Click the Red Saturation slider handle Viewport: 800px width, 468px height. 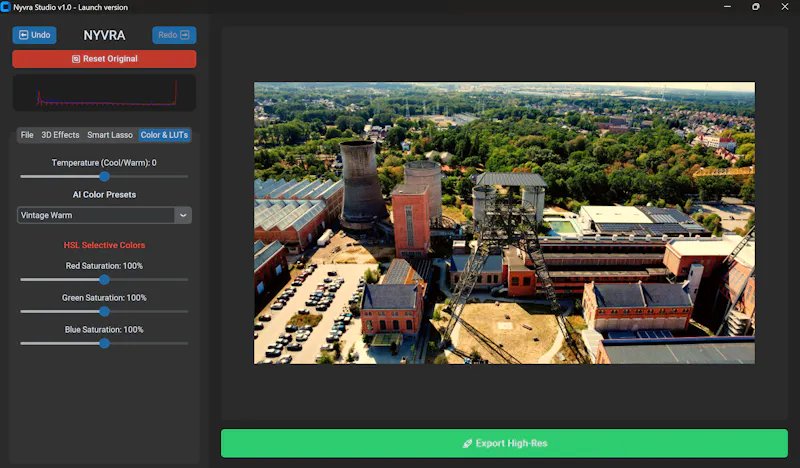105,280
